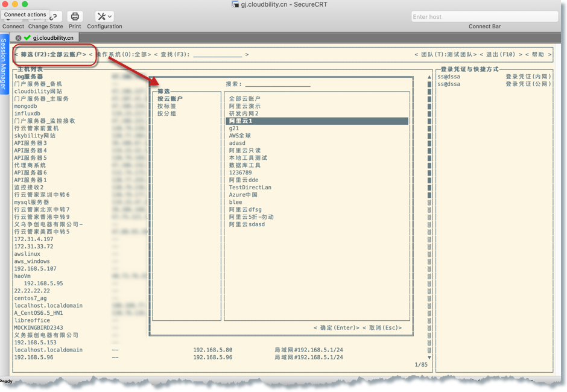The image size is (567, 392).
Task: Choose adasd in the filter list
Action: tap(237, 143)
